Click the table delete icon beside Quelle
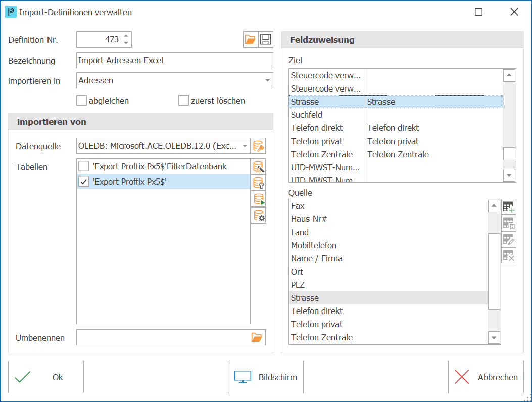This screenshot has height=402, width=532. (x=509, y=256)
